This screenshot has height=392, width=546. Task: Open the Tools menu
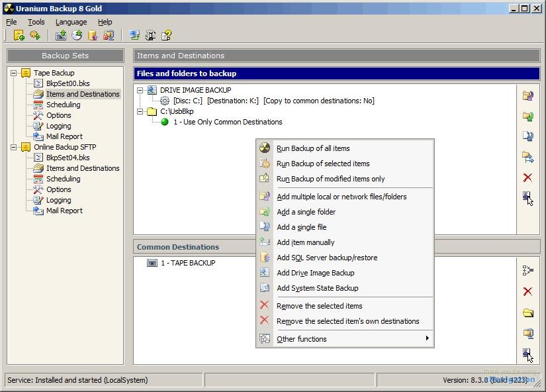click(36, 22)
